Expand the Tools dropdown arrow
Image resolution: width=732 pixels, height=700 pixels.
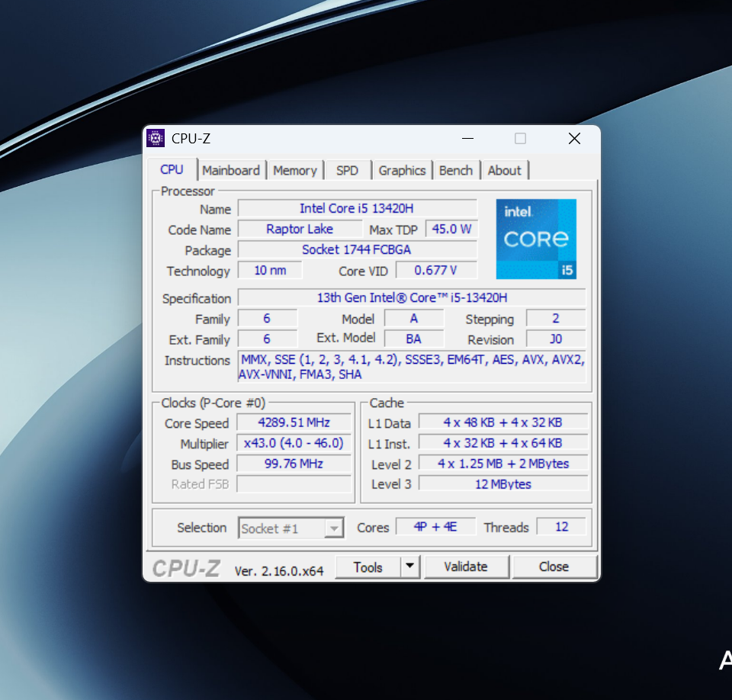click(x=410, y=567)
